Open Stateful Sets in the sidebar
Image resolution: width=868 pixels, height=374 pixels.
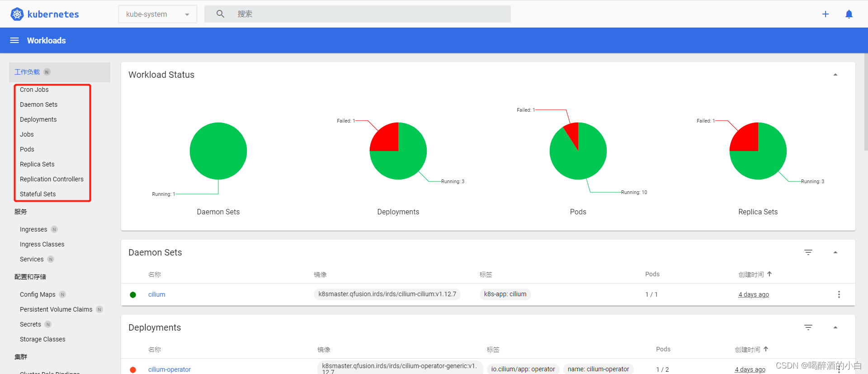click(38, 194)
